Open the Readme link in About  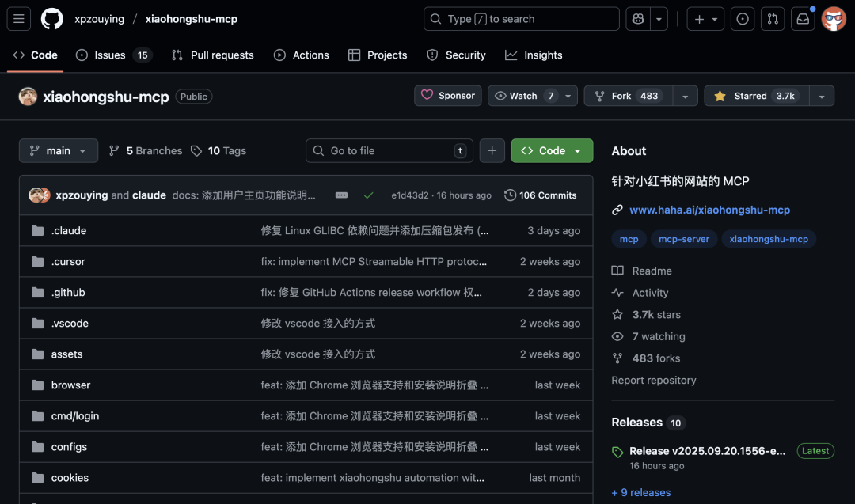642,271
